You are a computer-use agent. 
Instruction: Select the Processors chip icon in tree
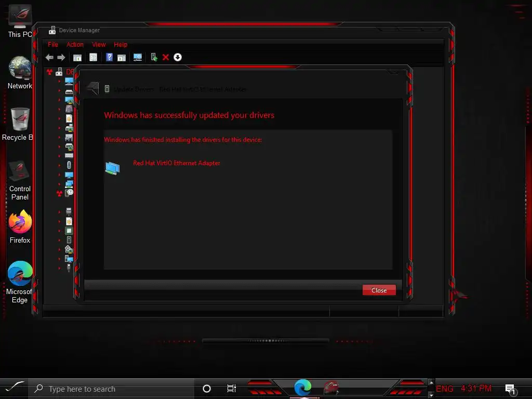point(69,231)
